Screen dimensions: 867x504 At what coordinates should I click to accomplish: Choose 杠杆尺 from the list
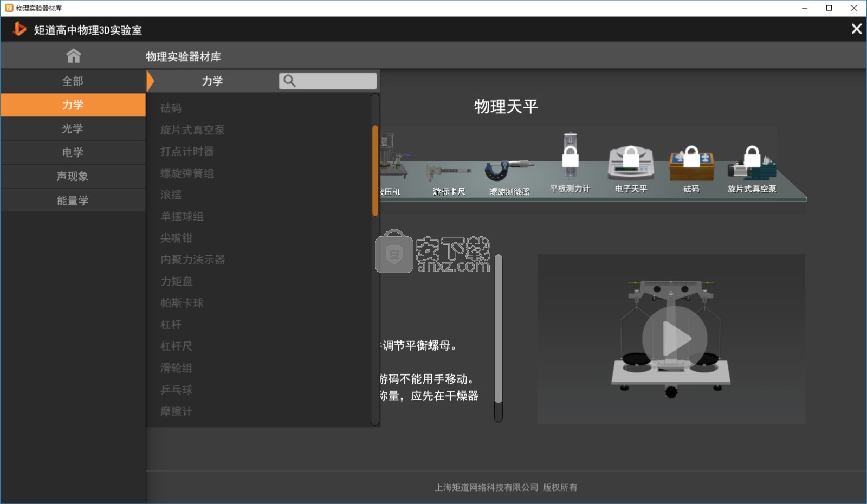(x=176, y=346)
